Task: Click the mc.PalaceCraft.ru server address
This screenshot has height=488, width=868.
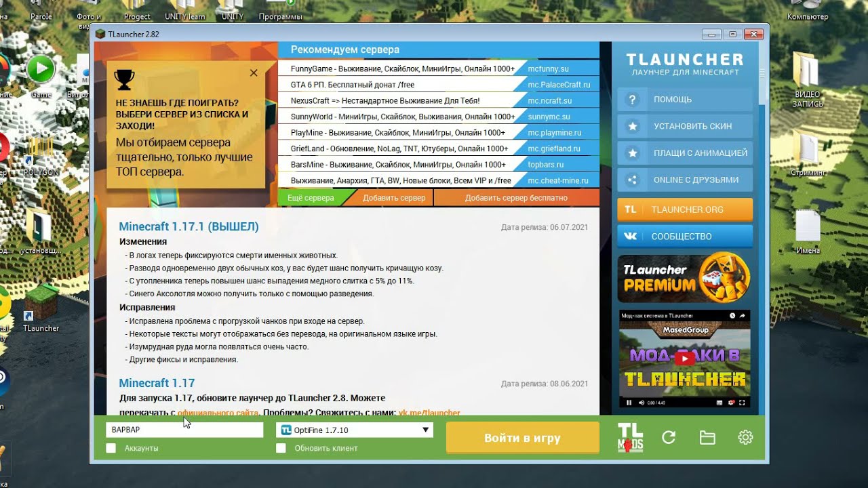Action: tap(559, 85)
